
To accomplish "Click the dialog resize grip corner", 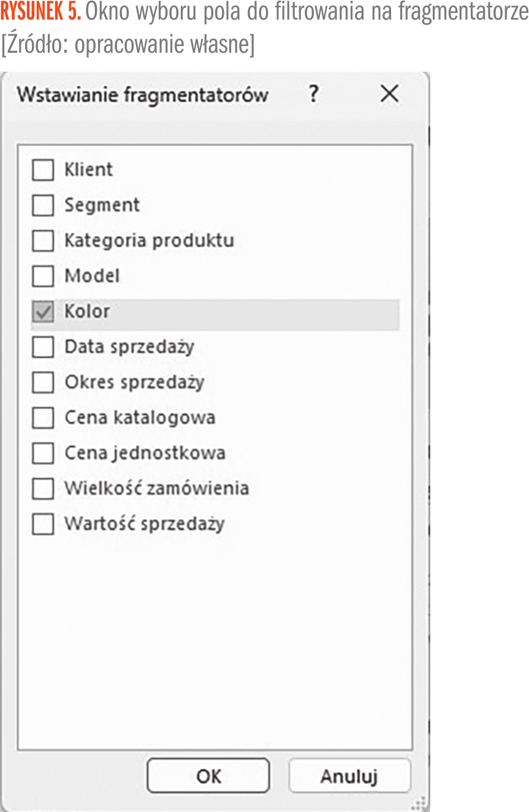I will coord(421,803).
